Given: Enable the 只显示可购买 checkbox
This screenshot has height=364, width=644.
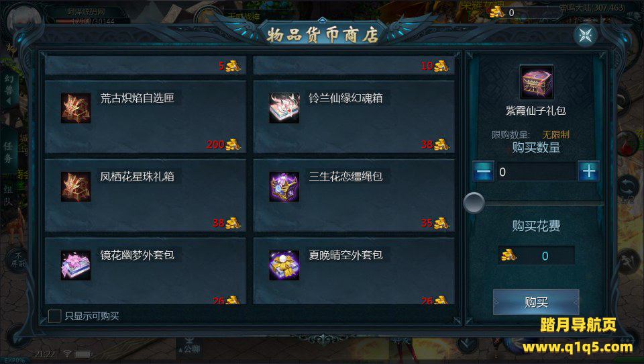Looking at the screenshot, I should point(54,316).
